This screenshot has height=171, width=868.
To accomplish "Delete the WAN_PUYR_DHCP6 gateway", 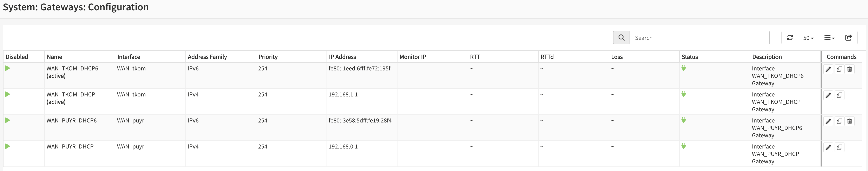I will coord(849,121).
